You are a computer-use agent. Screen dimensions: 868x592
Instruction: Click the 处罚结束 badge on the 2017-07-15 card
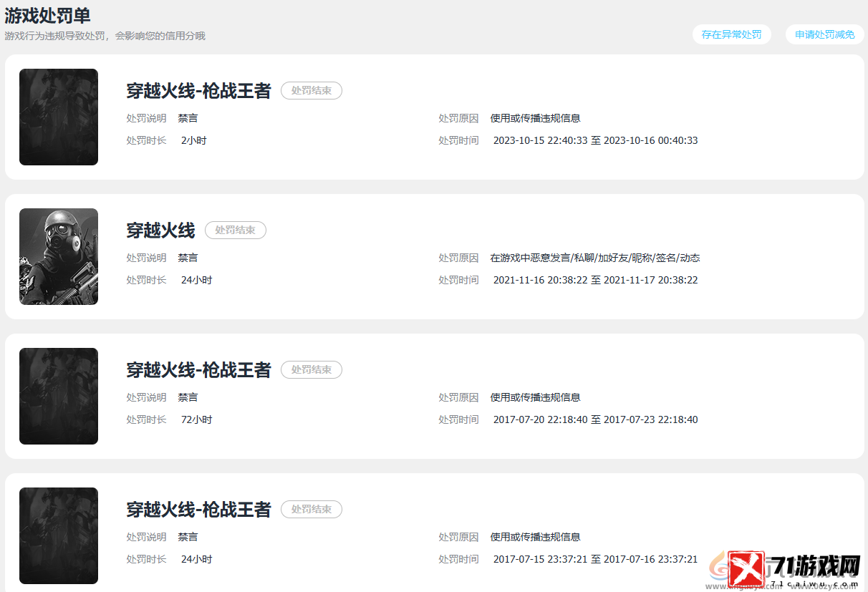click(312, 510)
